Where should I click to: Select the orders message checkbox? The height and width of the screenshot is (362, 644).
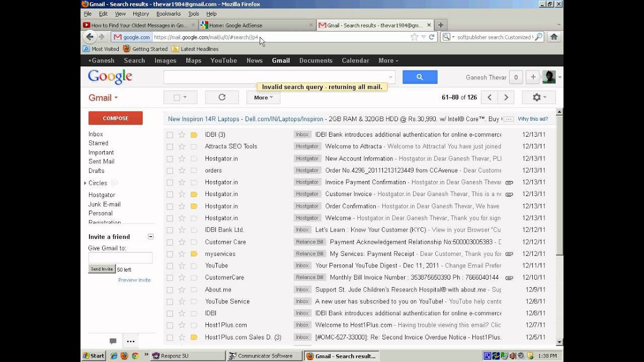(170, 170)
